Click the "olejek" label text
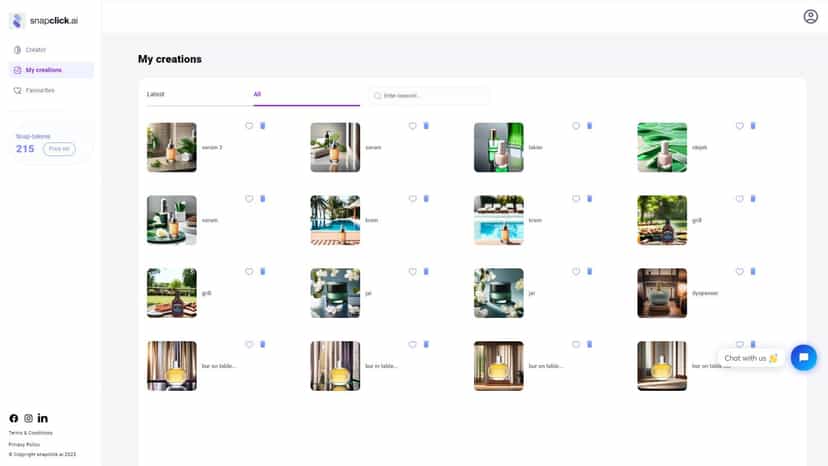The image size is (828, 466). click(700, 147)
